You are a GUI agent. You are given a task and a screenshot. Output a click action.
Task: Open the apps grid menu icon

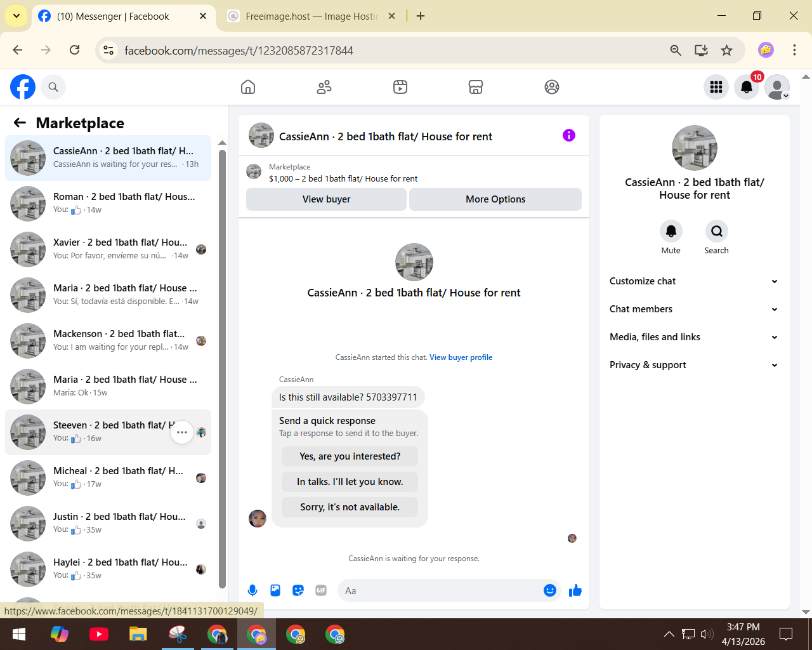click(x=716, y=87)
